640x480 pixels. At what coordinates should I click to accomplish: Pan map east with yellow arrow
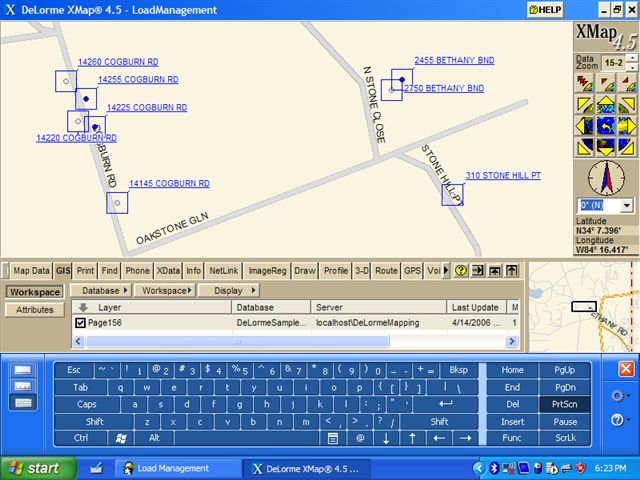tap(627, 126)
